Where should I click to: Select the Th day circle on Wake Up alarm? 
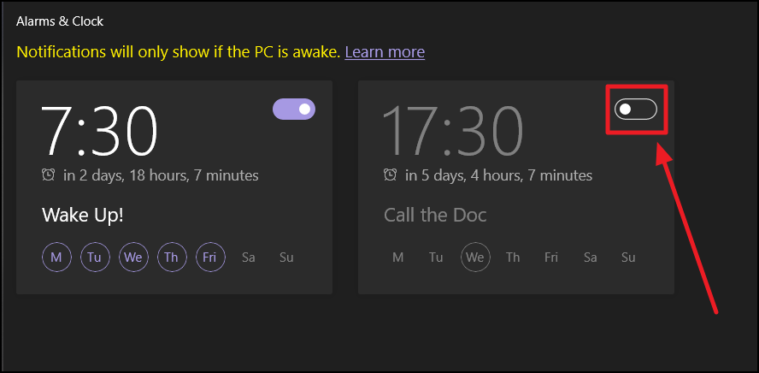pos(171,257)
